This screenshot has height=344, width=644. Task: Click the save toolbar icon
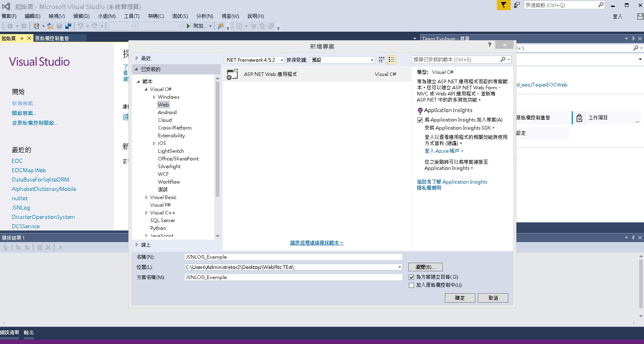point(59,26)
